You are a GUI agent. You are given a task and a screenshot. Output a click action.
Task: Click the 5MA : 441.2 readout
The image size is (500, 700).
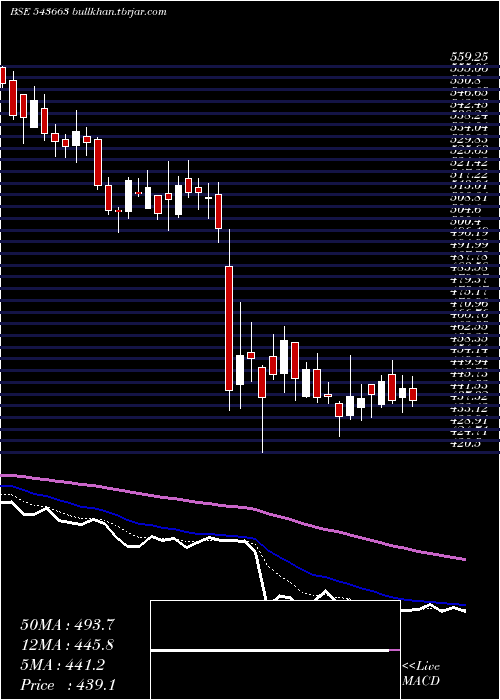[62, 665]
